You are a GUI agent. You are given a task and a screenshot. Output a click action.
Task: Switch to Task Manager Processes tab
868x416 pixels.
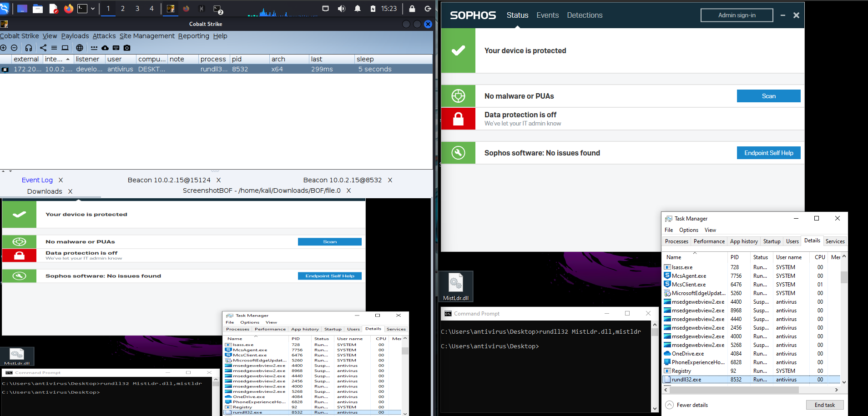(676, 241)
